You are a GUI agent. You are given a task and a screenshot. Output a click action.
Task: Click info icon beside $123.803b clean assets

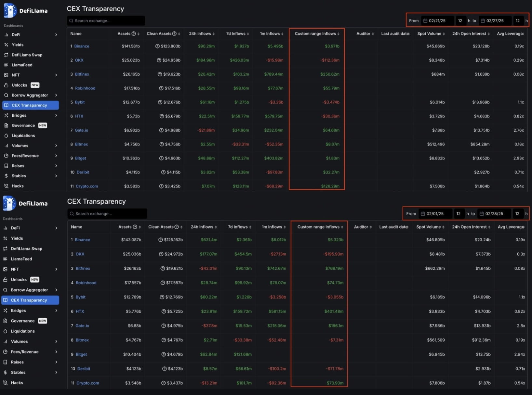(x=157, y=46)
